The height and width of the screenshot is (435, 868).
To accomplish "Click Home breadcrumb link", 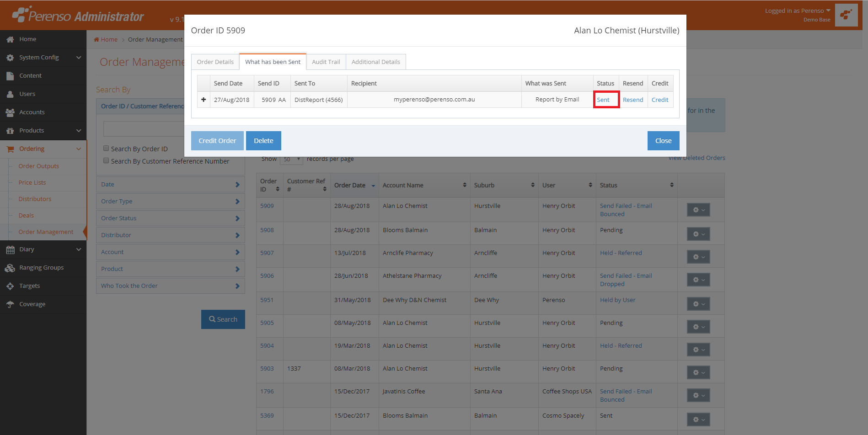I will click(106, 40).
